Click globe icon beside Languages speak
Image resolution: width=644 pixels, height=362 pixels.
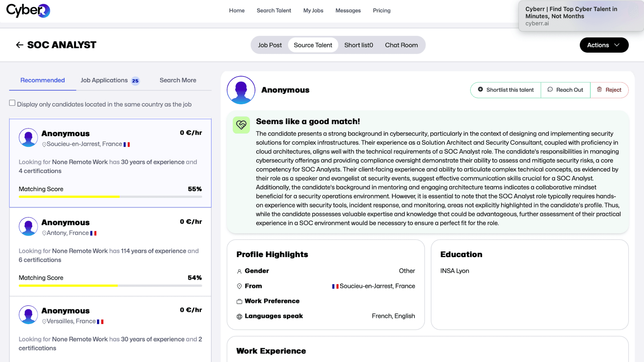pyautogui.click(x=239, y=316)
